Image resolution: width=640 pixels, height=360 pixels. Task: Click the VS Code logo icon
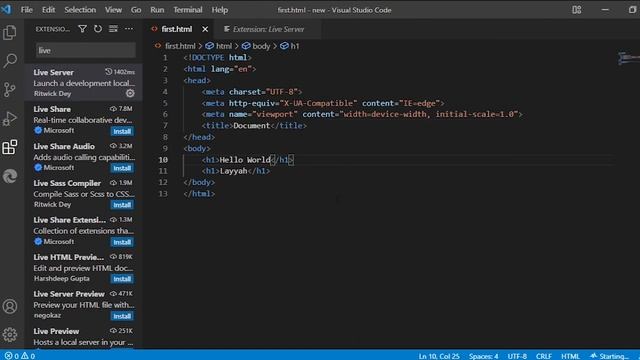point(6,9)
